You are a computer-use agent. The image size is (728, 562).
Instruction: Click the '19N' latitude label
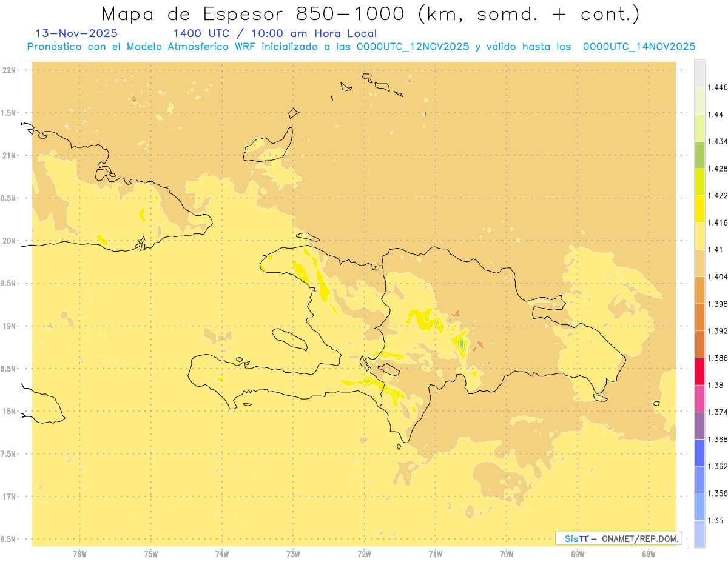8,326
